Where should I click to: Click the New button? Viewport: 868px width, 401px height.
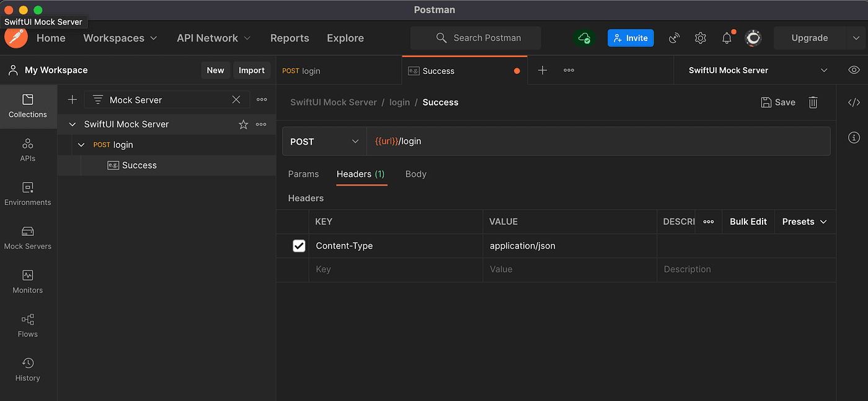tap(215, 70)
